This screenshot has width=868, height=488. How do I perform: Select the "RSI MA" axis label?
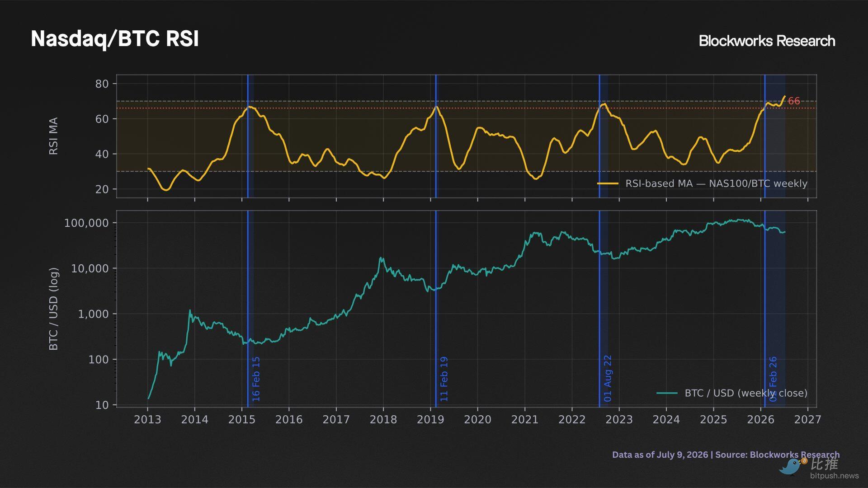click(53, 136)
